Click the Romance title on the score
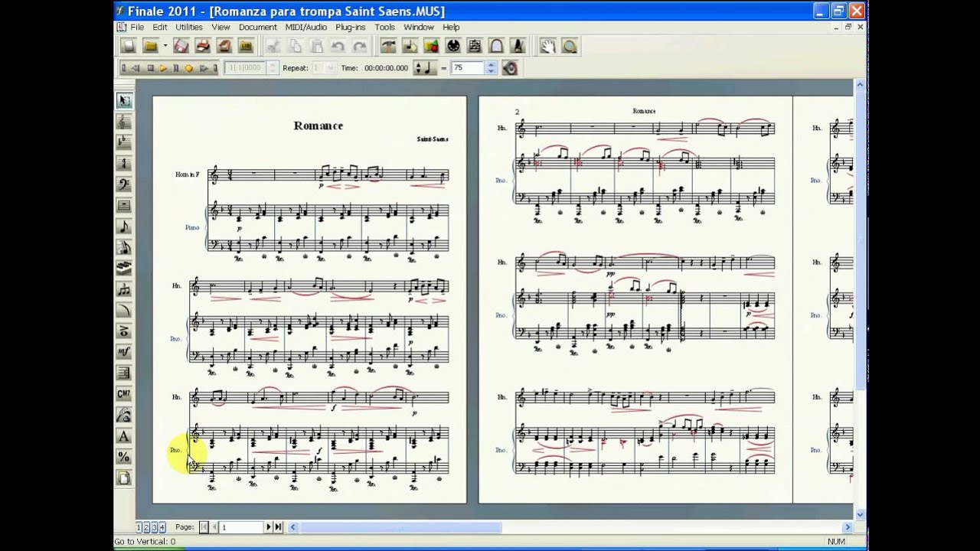The image size is (980, 551). click(x=318, y=126)
